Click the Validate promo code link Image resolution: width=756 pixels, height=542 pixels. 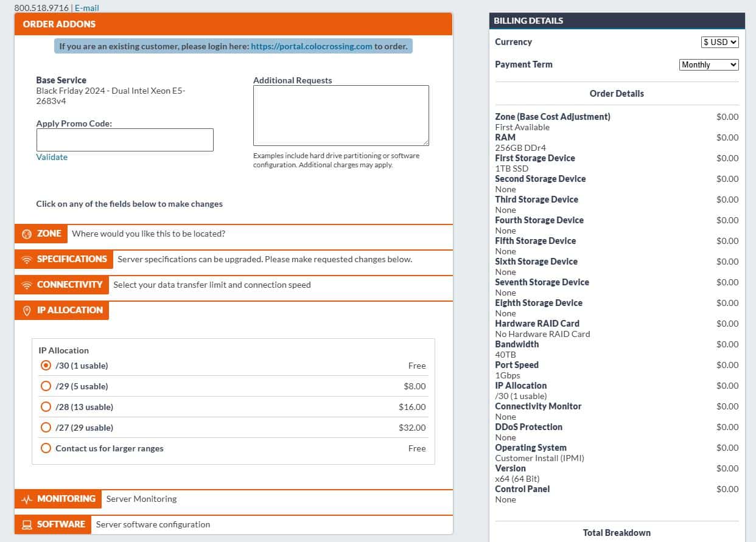[x=52, y=157]
